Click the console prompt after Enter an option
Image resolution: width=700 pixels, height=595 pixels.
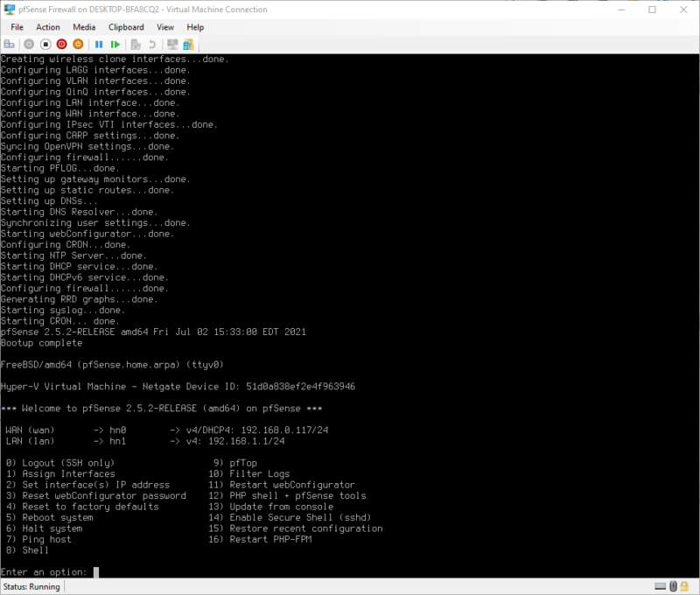coord(96,571)
